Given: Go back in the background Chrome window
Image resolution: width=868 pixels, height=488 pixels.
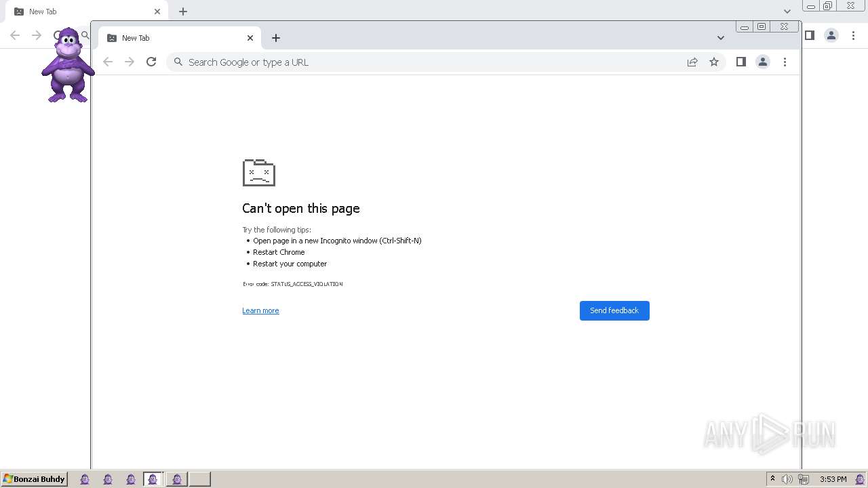Looking at the screenshot, I should (15, 35).
